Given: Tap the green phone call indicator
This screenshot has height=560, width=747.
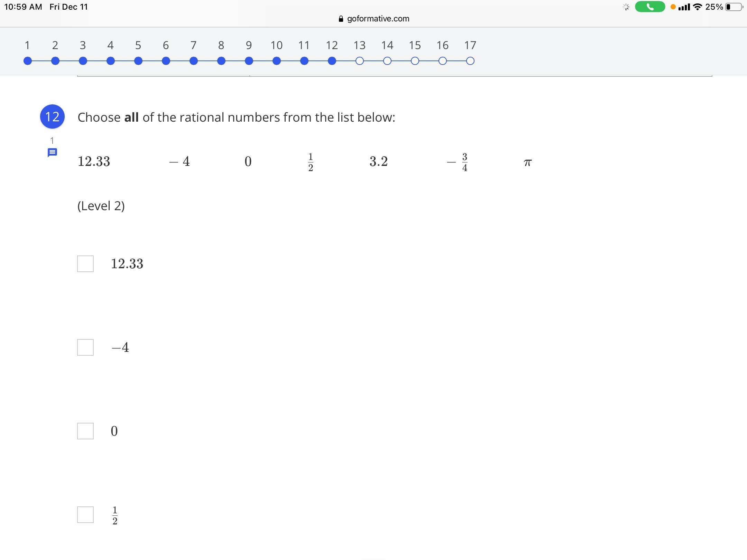Looking at the screenshot, I should tap(650, 7).
